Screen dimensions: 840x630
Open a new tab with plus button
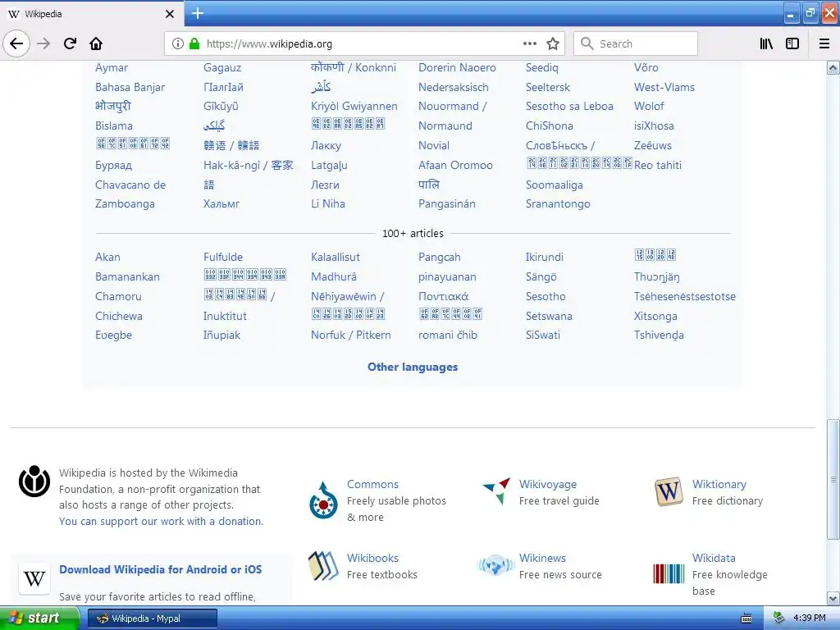pos(198,13)
